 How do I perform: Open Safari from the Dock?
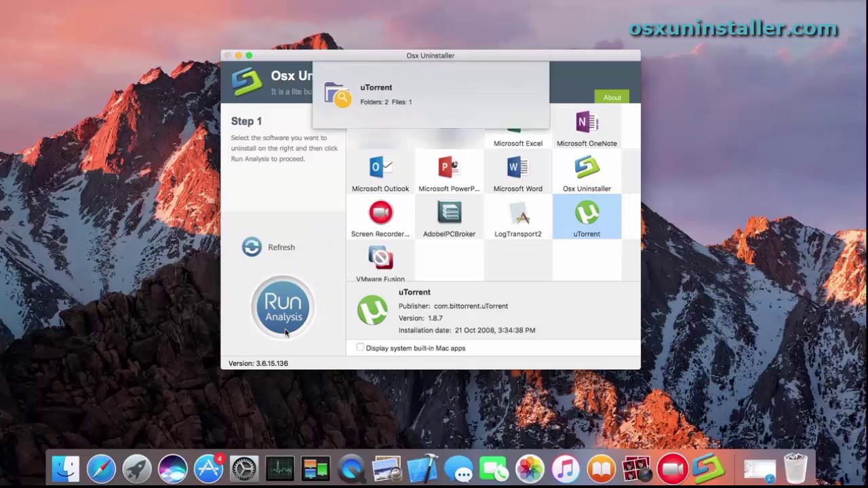tap(101, 469)
